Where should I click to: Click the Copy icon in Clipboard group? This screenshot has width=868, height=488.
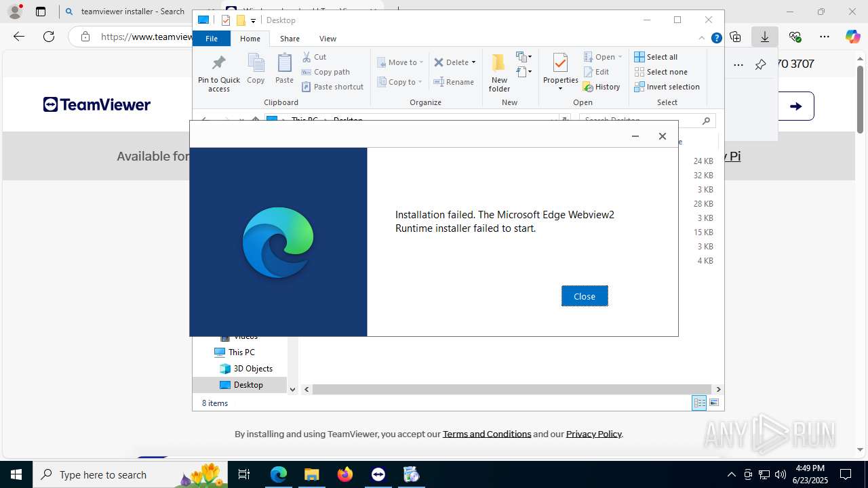pos(256,69)
